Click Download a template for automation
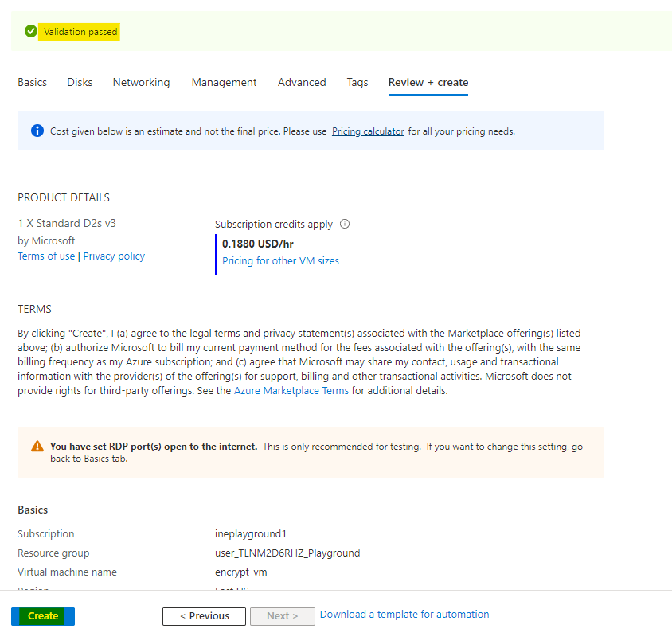The height and width of the screenshot is (629, 672). coord(404,615)
